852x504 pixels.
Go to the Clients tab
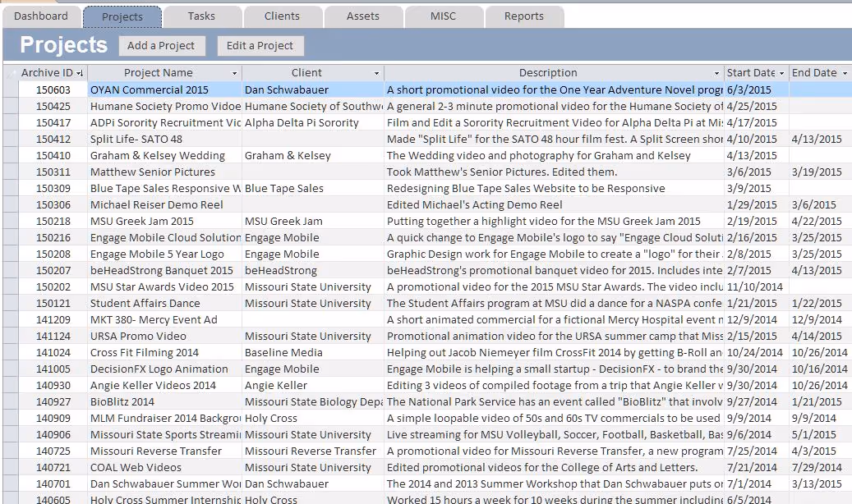click(x=282, y=16)
